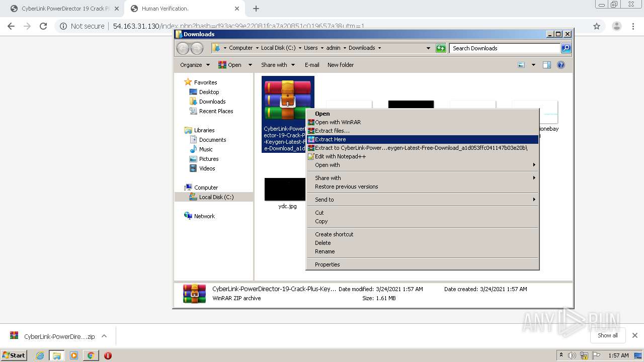Click the File Explorer taskbar icon
The height and width of the screenshot is (362, 644).
point(57,355)
